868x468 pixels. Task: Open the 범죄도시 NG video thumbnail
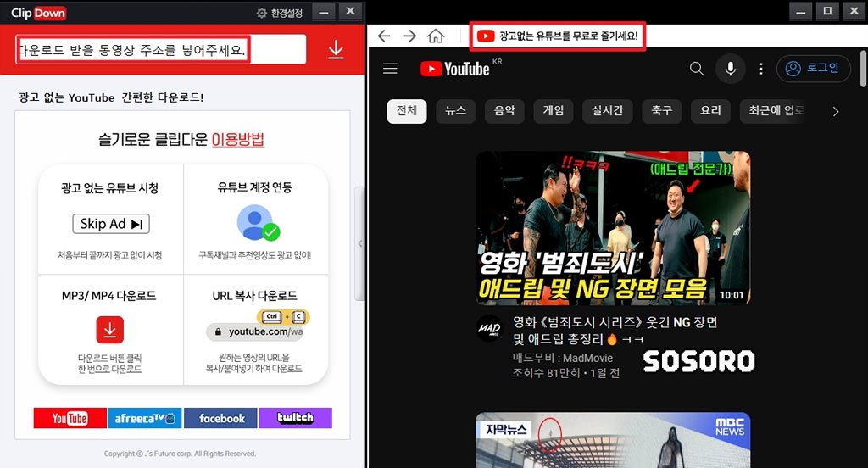coord(613,227)
